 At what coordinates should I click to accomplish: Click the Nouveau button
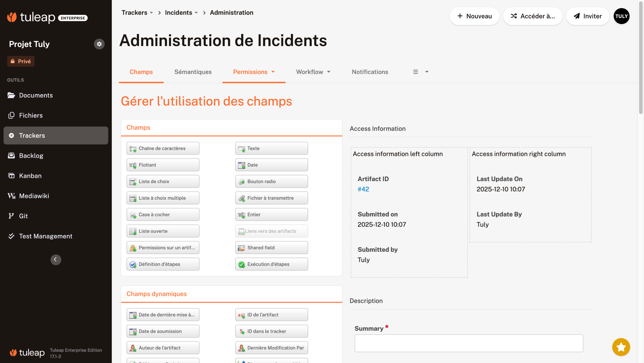pos(474,16)
